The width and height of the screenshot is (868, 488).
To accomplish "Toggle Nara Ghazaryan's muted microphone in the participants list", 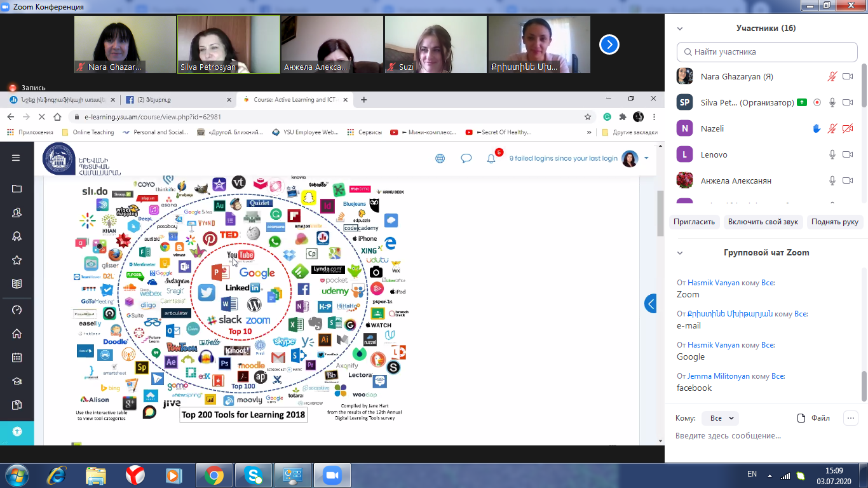I will (832, 76).
